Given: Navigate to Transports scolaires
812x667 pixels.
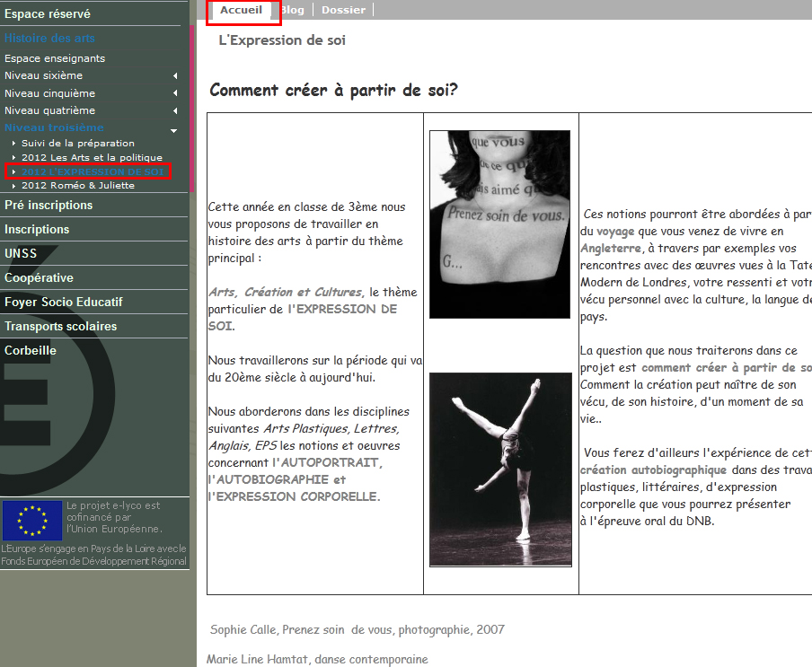Looking at the screenshot, I should pos(60,326).
